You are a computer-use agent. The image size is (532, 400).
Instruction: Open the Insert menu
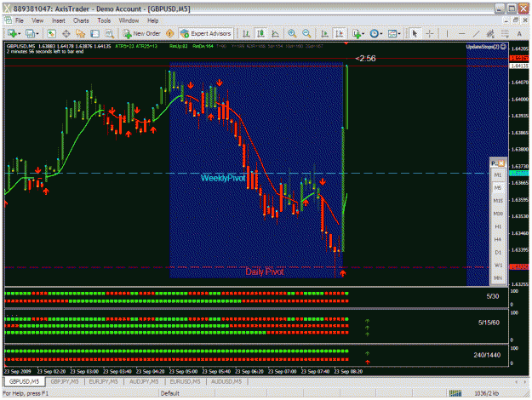click(x=59, y=20)
